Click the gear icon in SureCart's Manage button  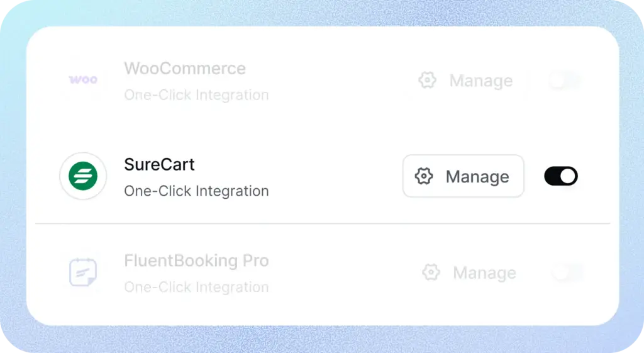click(x=425, y=176)
